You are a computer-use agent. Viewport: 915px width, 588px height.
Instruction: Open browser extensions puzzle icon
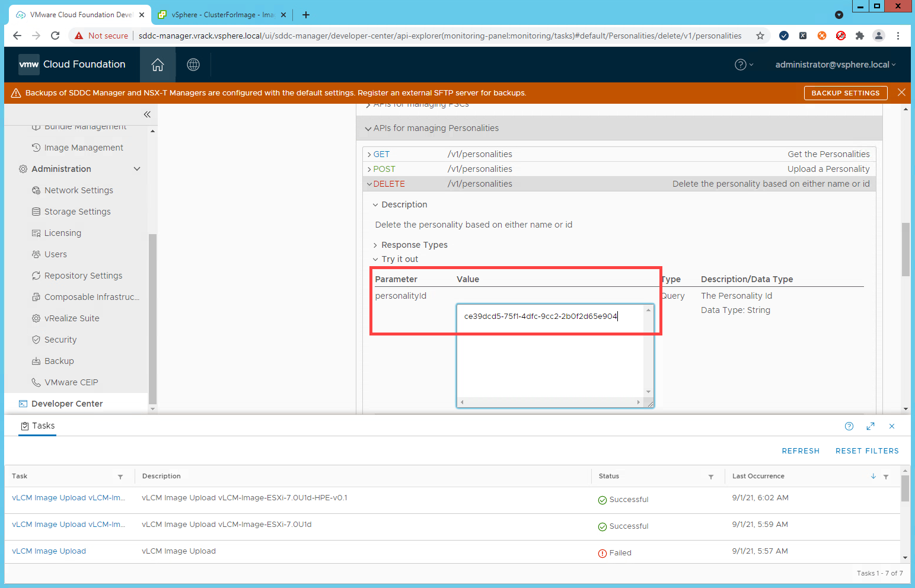pos(860,36)
